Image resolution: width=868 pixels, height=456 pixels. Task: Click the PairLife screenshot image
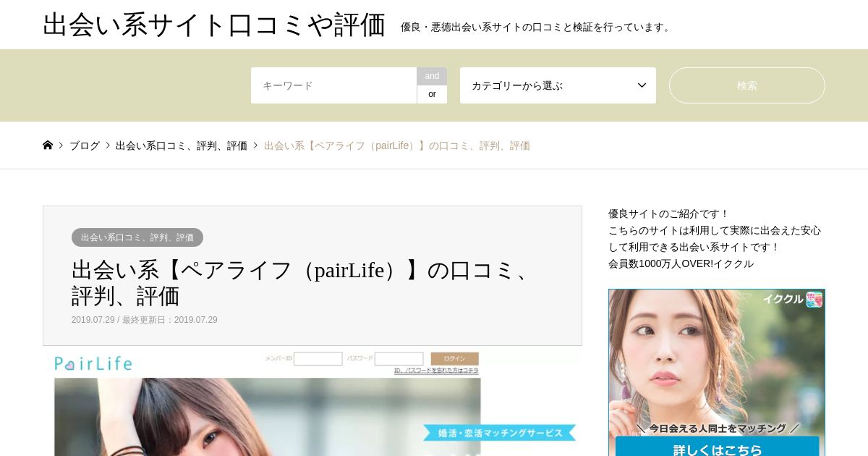pos(312,401)
